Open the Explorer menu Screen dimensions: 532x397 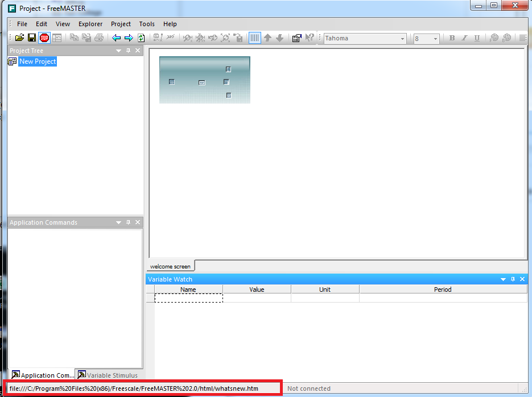[x=90, y=24]
